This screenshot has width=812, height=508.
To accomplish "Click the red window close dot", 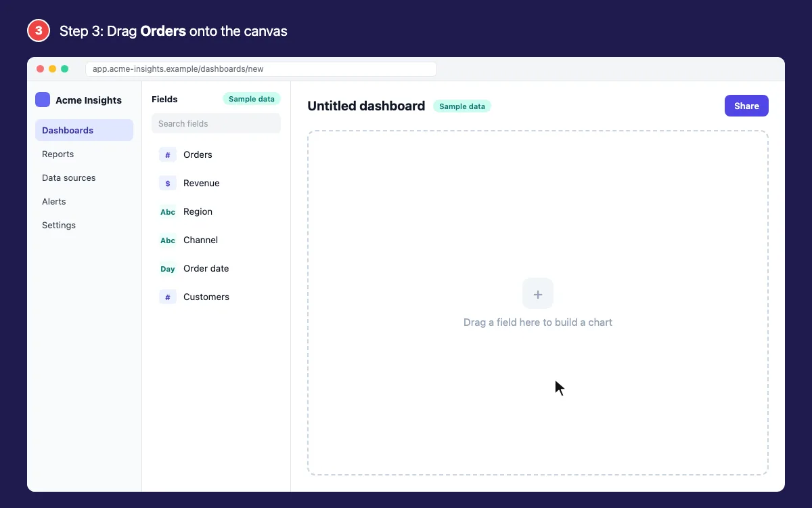I will tap(41, 69).
